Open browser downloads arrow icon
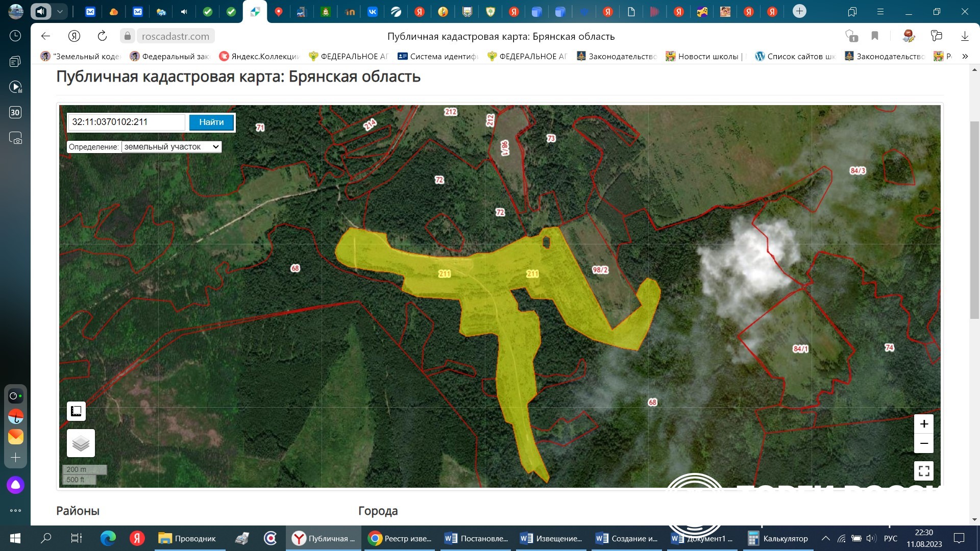The height and width of the screenshot is (551, 980). pyautogui.click(x=964, y=36)
